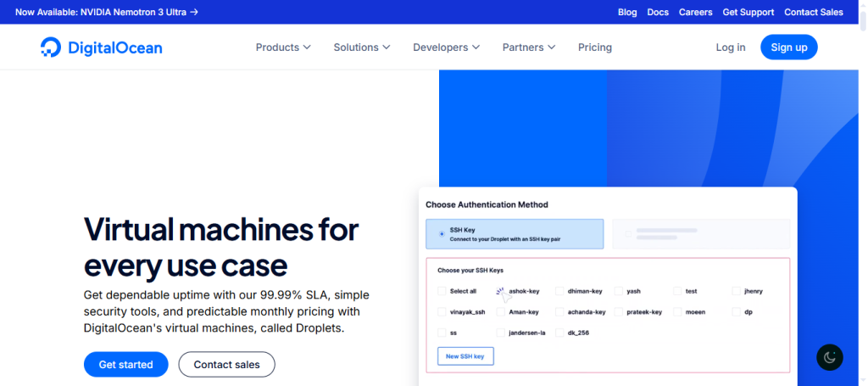Viewport: 868px width, 386px height.
Task: Click Contact Sales in the top bar
Action: click(x=813, y=12)
